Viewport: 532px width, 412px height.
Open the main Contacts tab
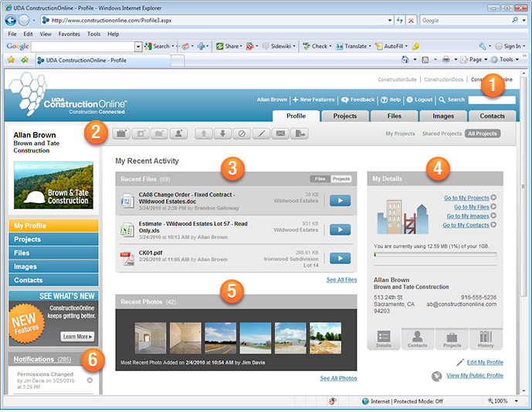[x=493, y=116]
